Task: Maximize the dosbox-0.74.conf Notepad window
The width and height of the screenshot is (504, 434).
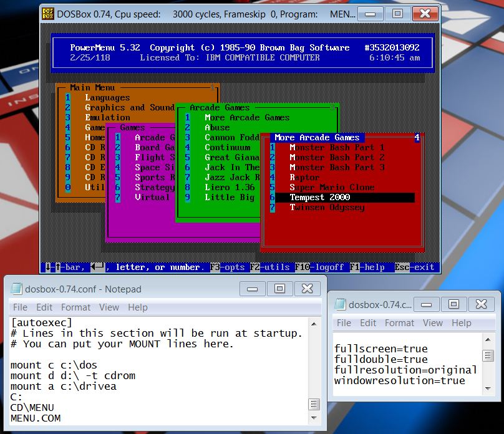Action: 279,289
